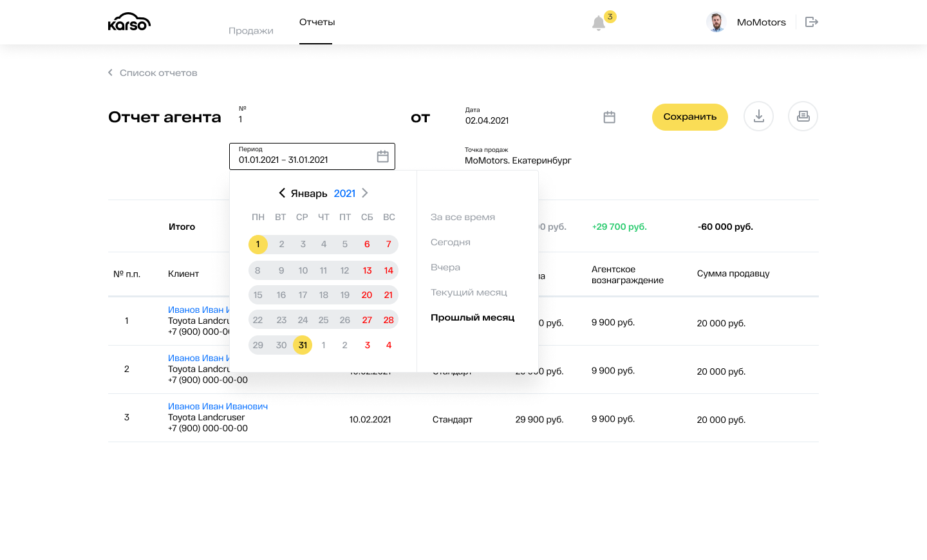Click the Сохранить button
The height and width of the screenshot is (560, 927).
pyautogui.click(x=690, y=117)
